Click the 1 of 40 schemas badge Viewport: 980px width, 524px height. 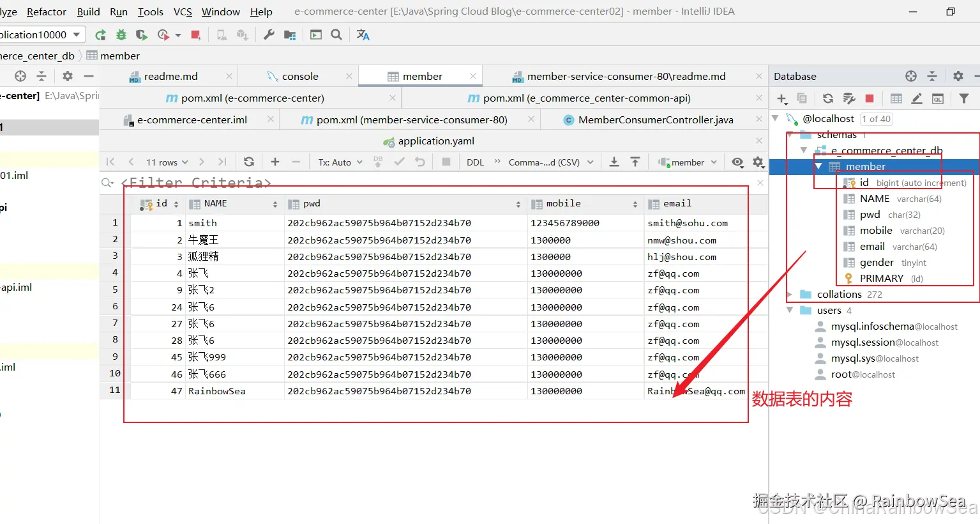(x=876, y=119)
